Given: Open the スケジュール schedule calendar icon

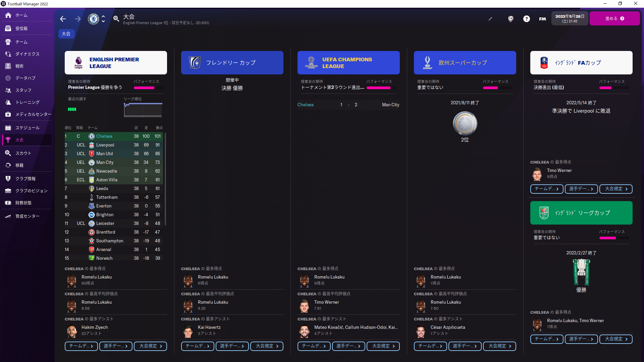Looking at the screenshot, I should pyautogui.click(x=8, y=128).
